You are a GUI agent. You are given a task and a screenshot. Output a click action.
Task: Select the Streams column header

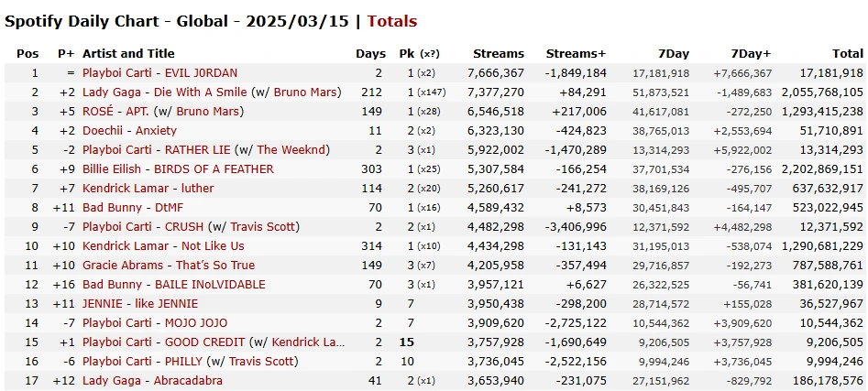(x=499, y=54)
